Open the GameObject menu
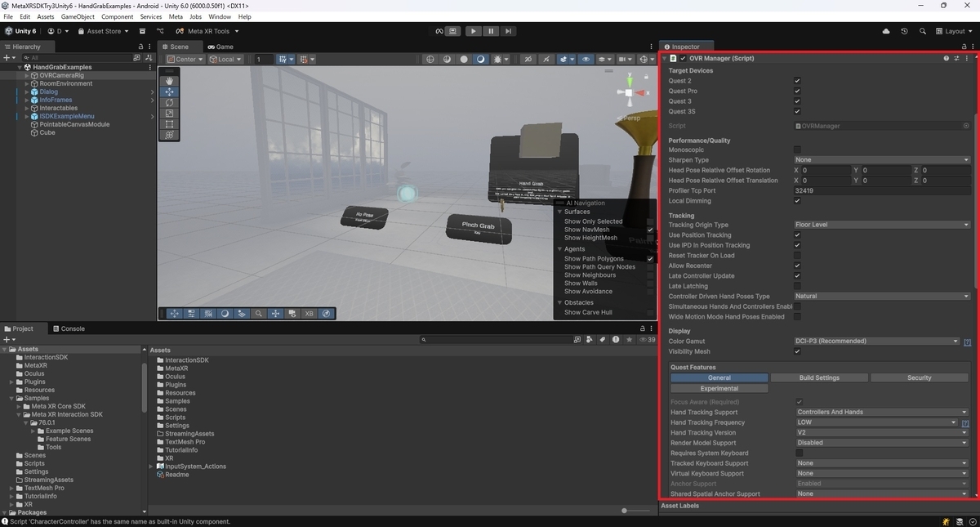This screenshot has width=980, height=527. [x=78, y=16]
